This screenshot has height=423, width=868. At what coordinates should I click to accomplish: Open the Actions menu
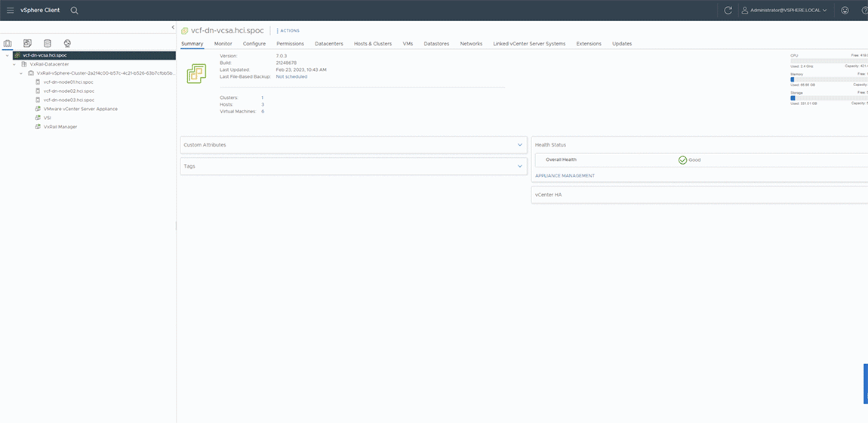pyautogui.click(x=288, y=31)
